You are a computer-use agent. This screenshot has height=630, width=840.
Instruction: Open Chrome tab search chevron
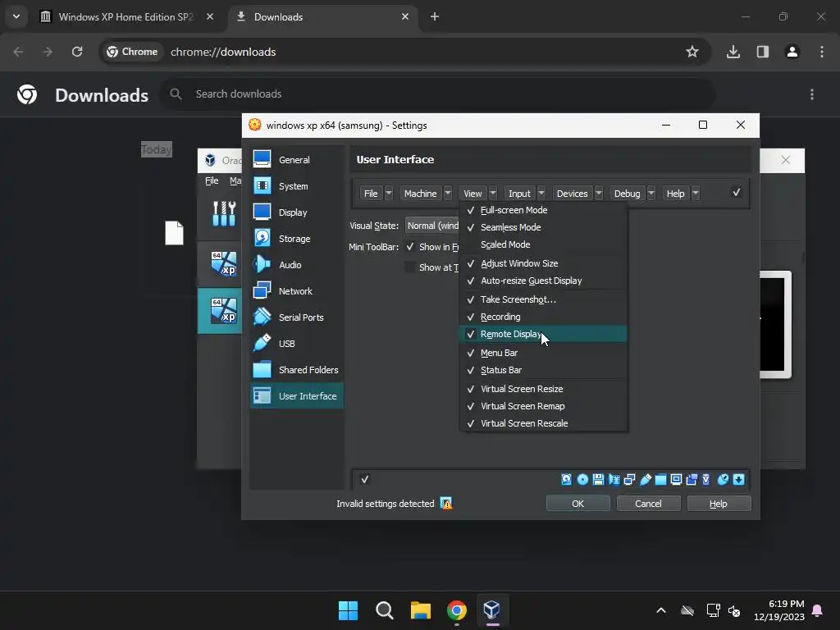coord(16,16)
